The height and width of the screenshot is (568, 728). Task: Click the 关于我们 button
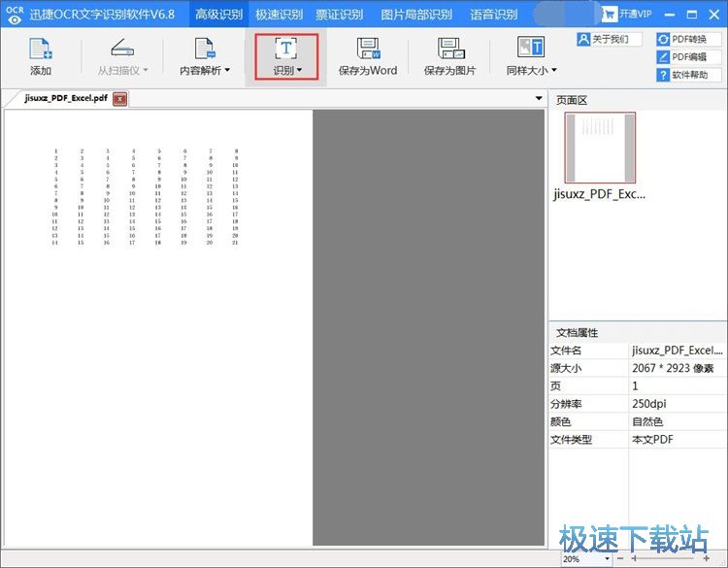click(610, 39)
